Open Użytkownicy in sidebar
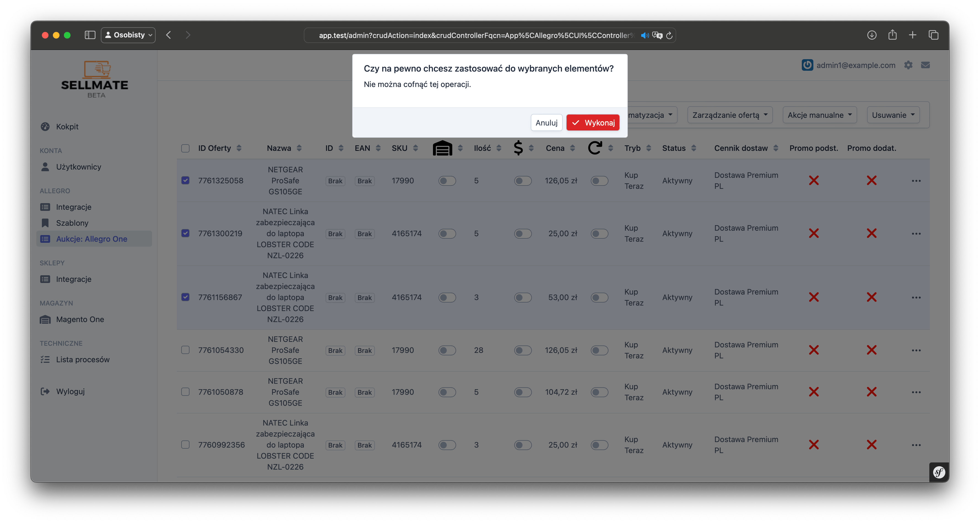 coord(78,167)
